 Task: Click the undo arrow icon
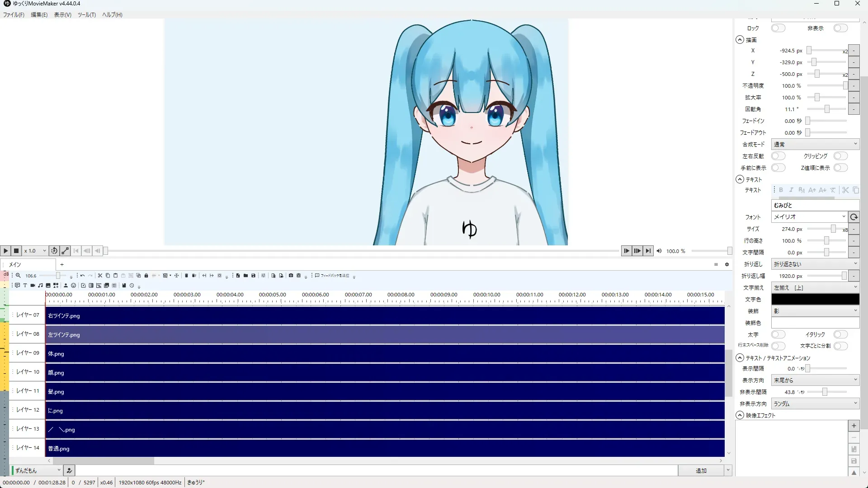pyautogui.click(x=82, y=275)
